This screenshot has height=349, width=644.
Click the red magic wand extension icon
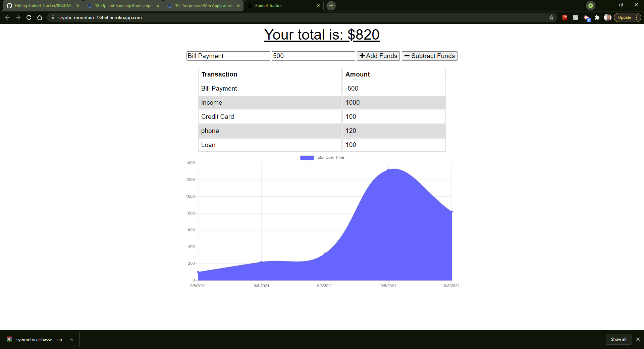coord(565,17)
